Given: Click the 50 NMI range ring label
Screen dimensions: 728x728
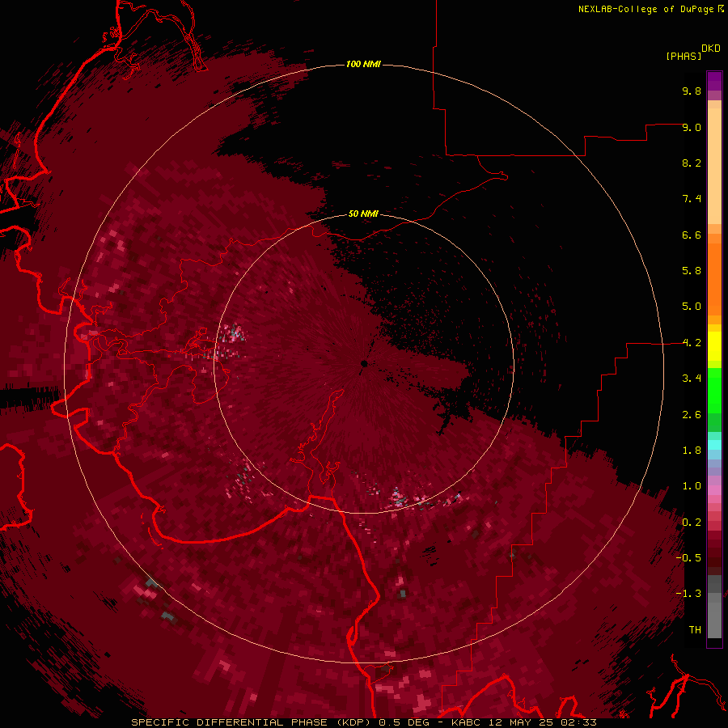Looking at the screenshot, I should (363, 214).
